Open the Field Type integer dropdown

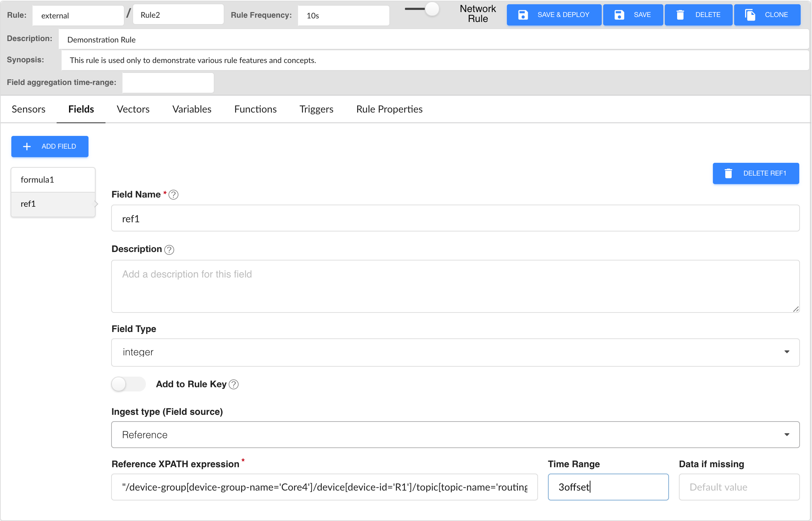pos(455,352)
